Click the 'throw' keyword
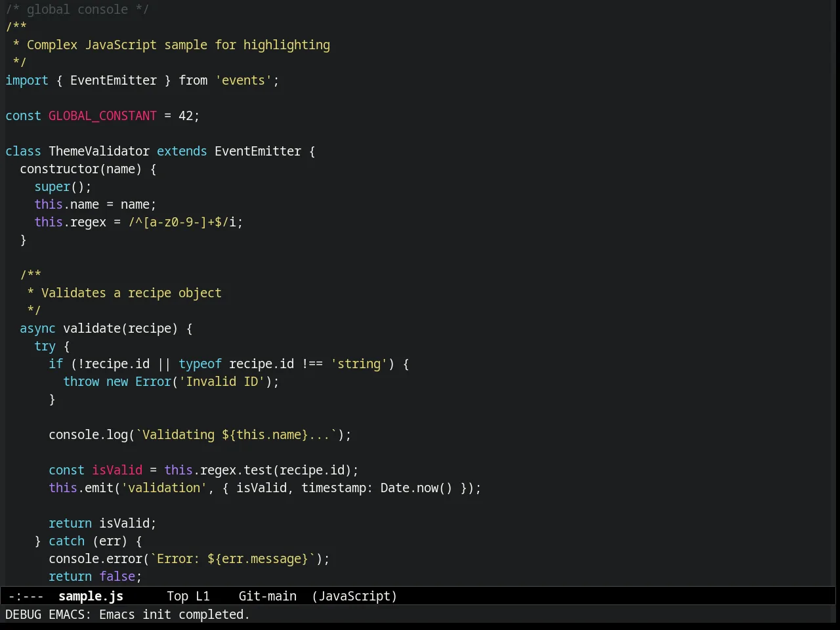The image size is (840, 630). (x=81, y=381)
